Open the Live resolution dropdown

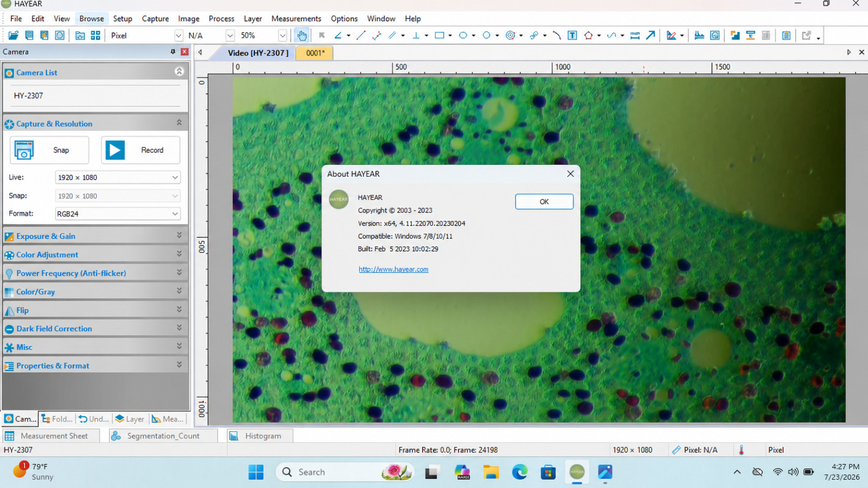coord(118,177)
